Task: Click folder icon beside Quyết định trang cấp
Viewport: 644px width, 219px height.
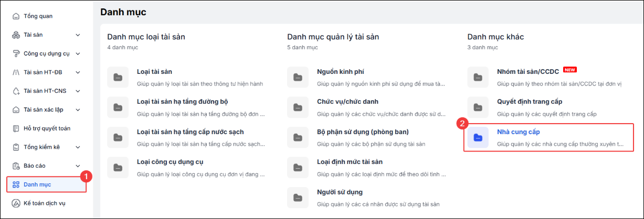Action: (x=478, y=107)
